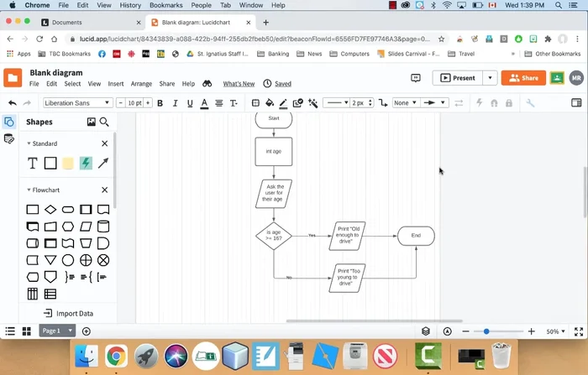The width and height of the screenshot is (588, 375).
Task: Open the shape search magnifier icon
Action: pos(104,122)
